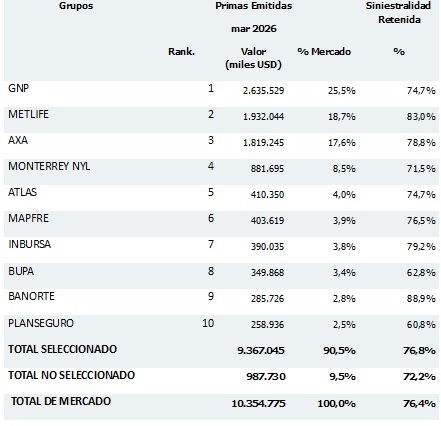This screenshot has width=441, height=426.
Task: Click the Primas Emitidas column header
Action: click(x=254, y=6)
